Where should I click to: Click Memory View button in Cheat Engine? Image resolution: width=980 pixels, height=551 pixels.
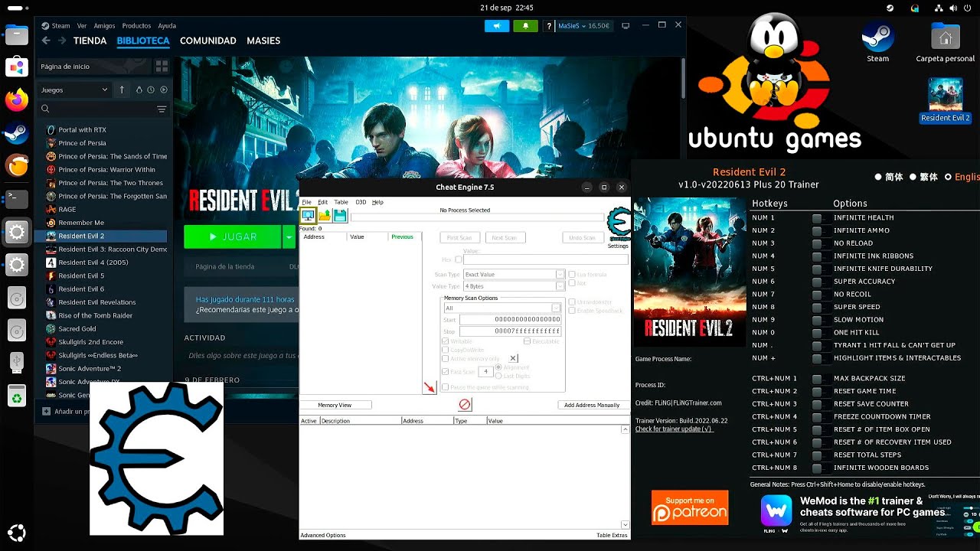coord(335,405)
